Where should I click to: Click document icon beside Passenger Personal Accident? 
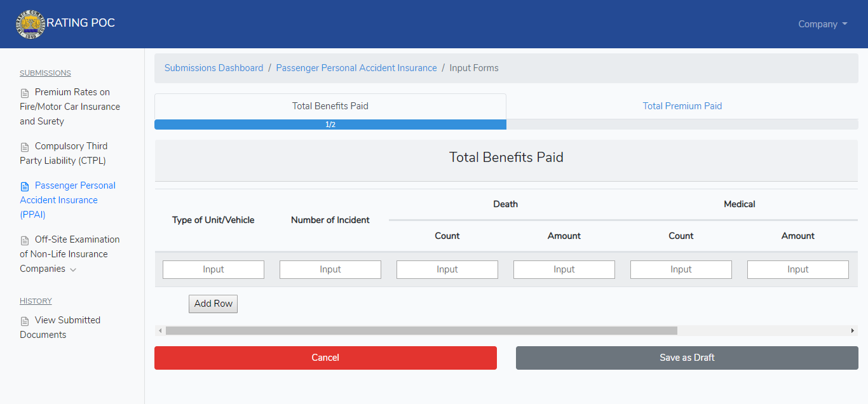25,187
